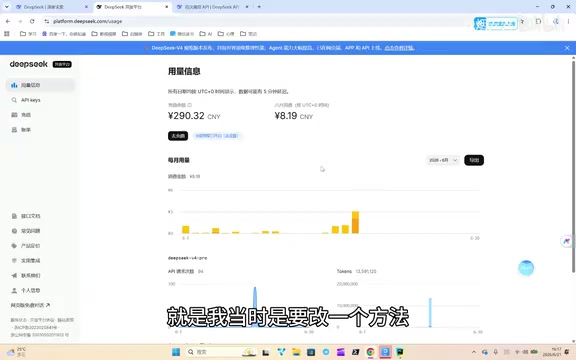The width and height of the screenshot is (576, 360).
Task: Open a new browser tab
Action: tap(259, 7)
